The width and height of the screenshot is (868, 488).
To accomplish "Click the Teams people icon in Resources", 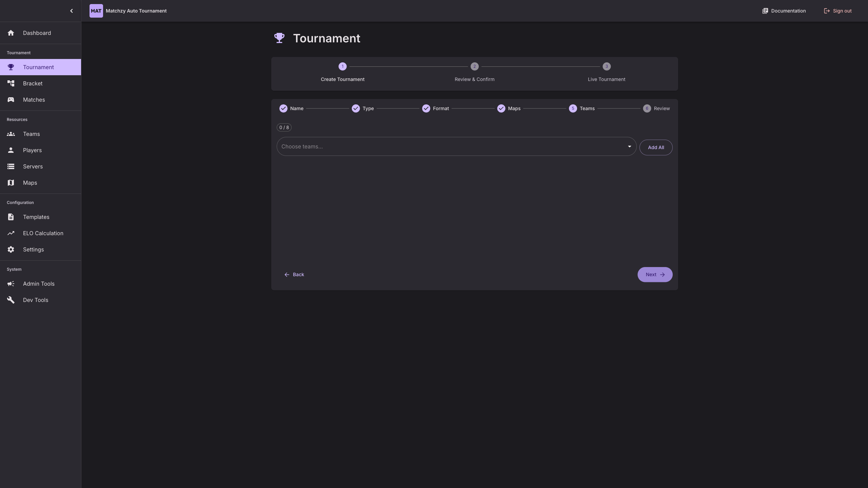I will [11, 134].
